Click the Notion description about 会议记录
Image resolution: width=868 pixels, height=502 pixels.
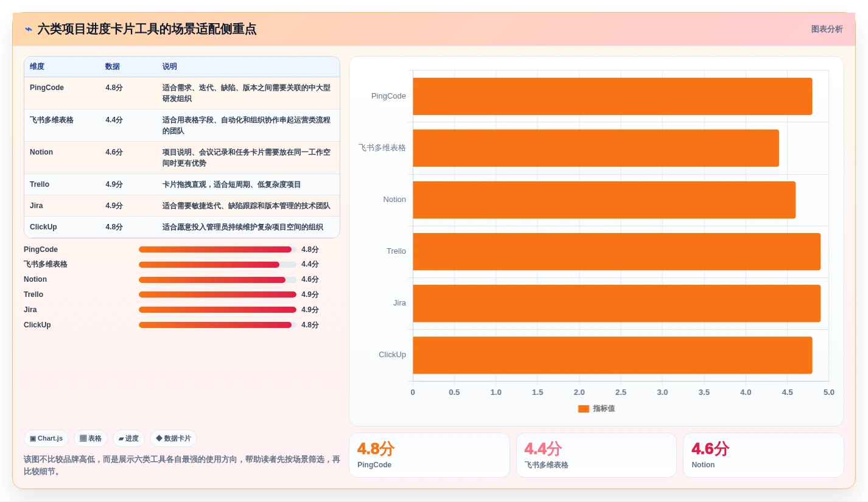point(247,158)
